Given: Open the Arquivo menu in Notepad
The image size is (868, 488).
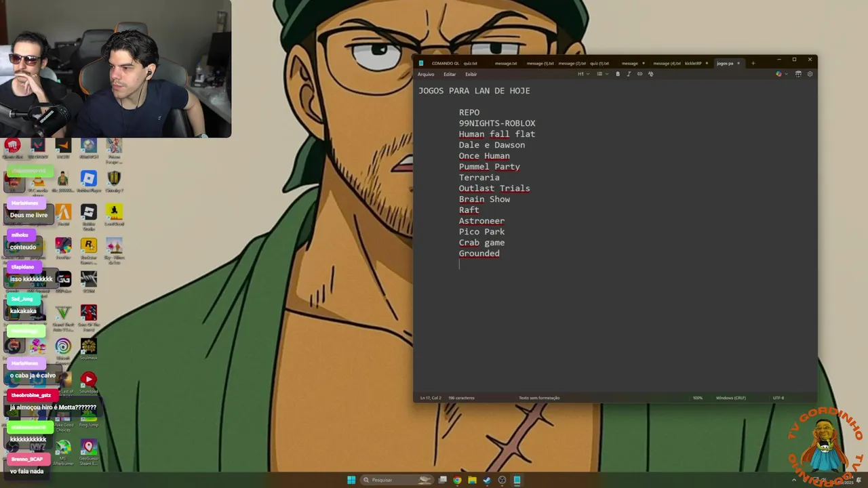Looking at the screenshot, I should pyautogui.click(x=426, y=74).
